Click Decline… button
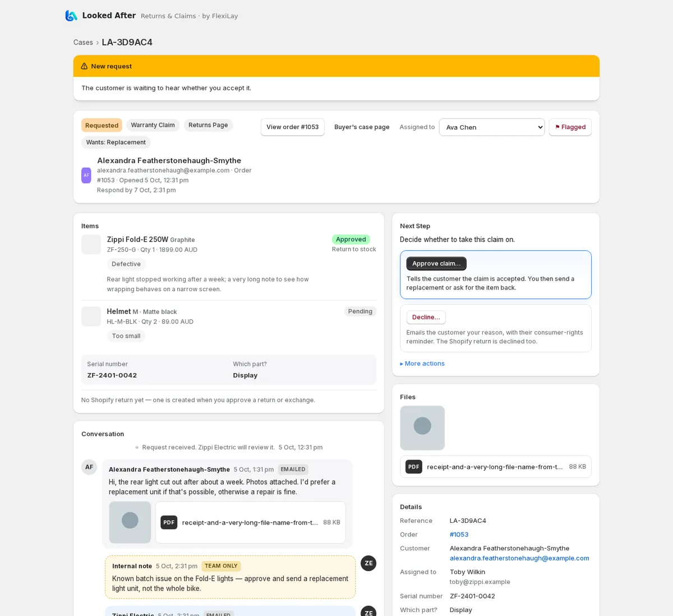 (426, 317)
